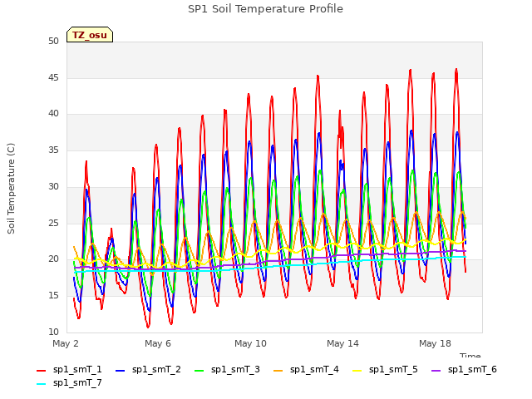Click the yellow sp1_smT_5 legend swatch
532x399 pixels.
click(x=357, y=371)
